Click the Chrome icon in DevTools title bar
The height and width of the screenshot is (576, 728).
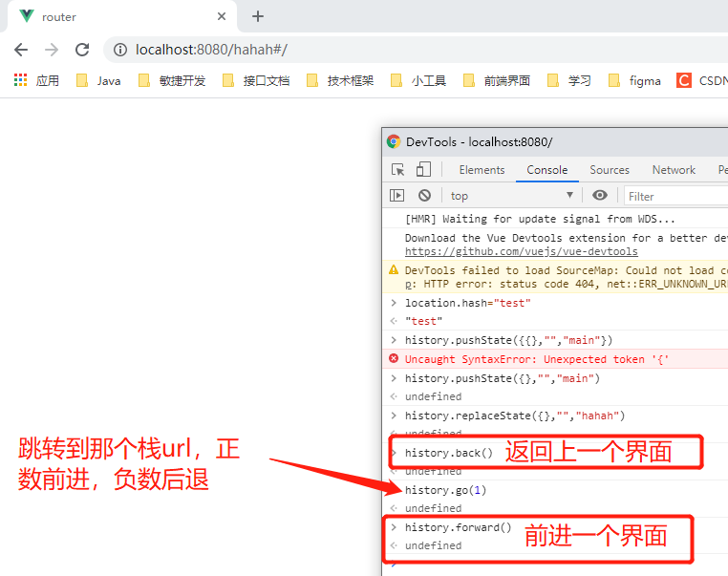point(394,141)
